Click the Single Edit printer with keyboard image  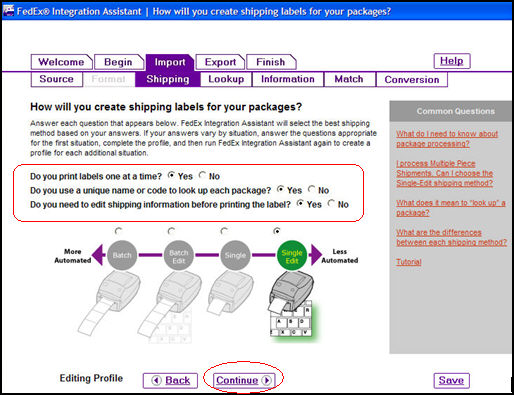(291, 304)
